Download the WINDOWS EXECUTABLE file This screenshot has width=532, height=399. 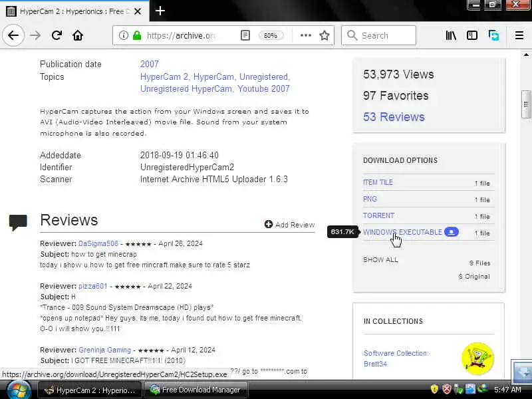[x=402, y=232]
